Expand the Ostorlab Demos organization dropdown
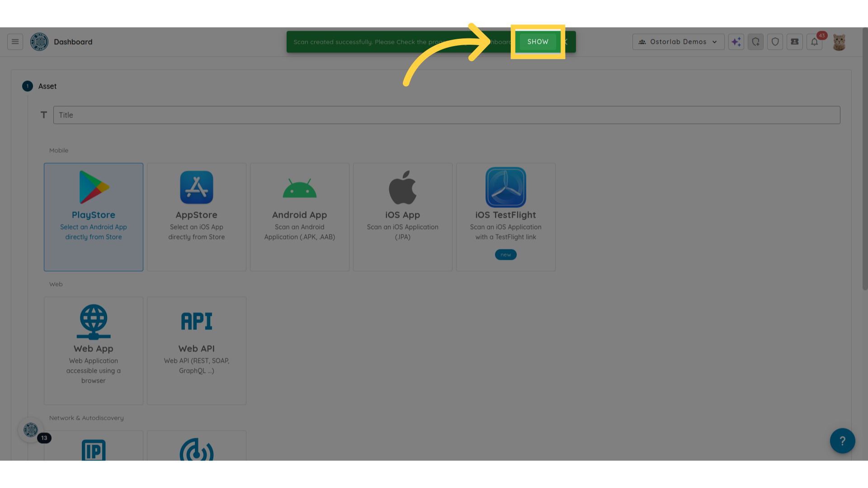868x488 pixels. [678, 42]
